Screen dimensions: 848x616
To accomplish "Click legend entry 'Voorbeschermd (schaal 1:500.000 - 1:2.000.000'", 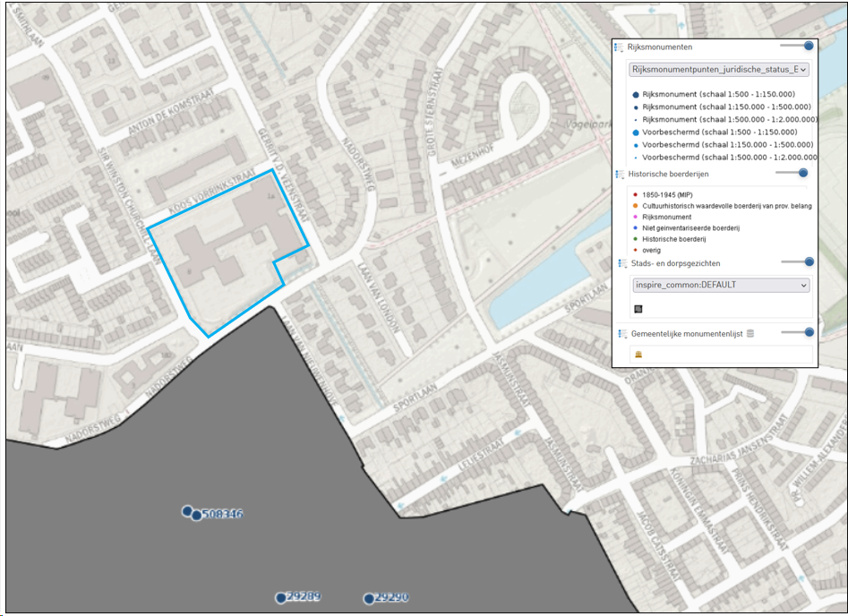I will (730, 158).
